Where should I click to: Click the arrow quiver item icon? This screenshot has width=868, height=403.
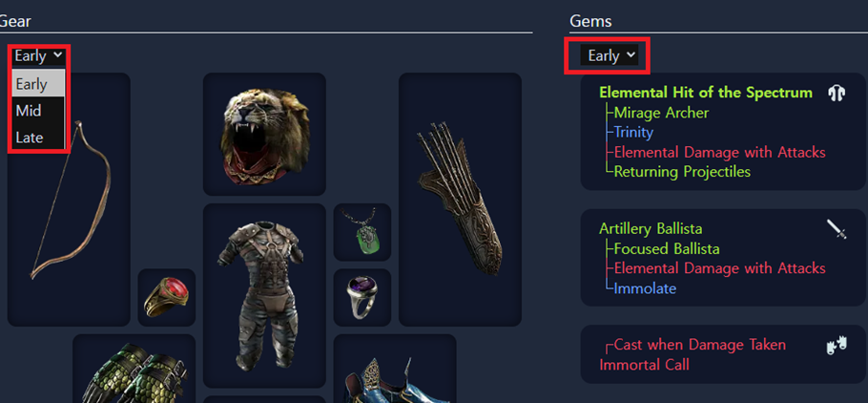[x=460, y=201]
